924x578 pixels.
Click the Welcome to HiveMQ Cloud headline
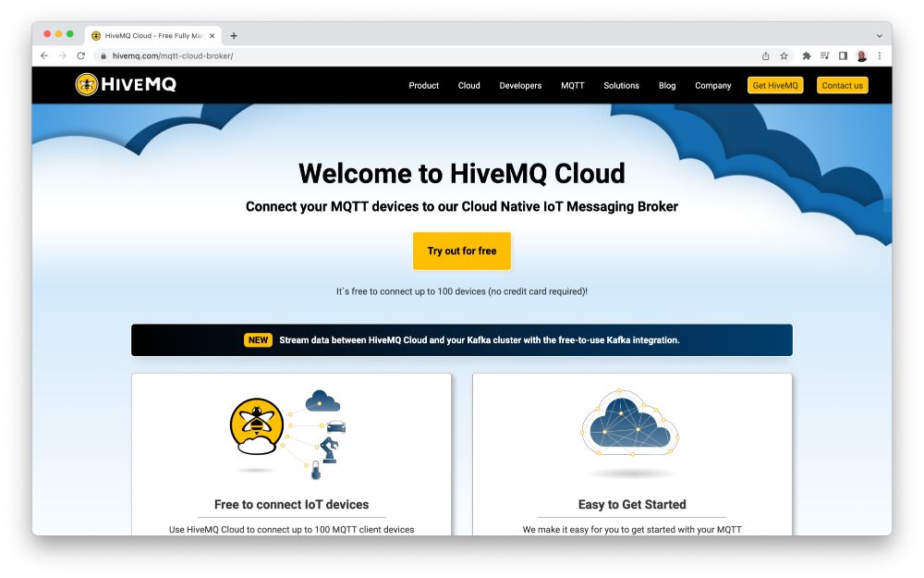462,174
